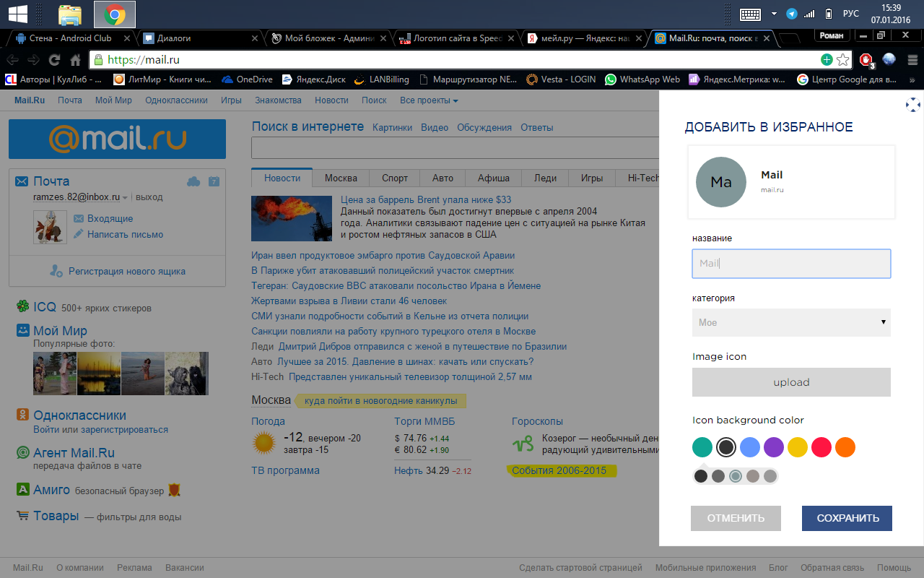Viewport: 924px width, 578px height.
Task: Open dropdown arrow next to ramzes.82@inbox.ru
Action: (125, 197)
